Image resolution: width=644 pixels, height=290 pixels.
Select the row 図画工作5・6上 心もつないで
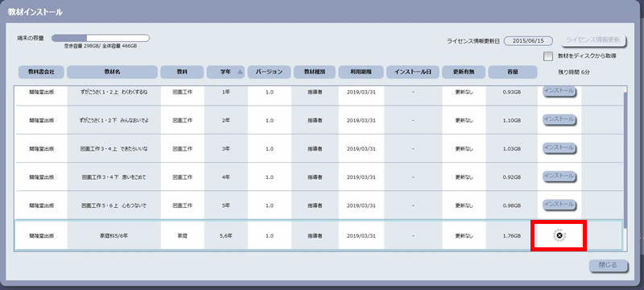[x=319, y=205]
